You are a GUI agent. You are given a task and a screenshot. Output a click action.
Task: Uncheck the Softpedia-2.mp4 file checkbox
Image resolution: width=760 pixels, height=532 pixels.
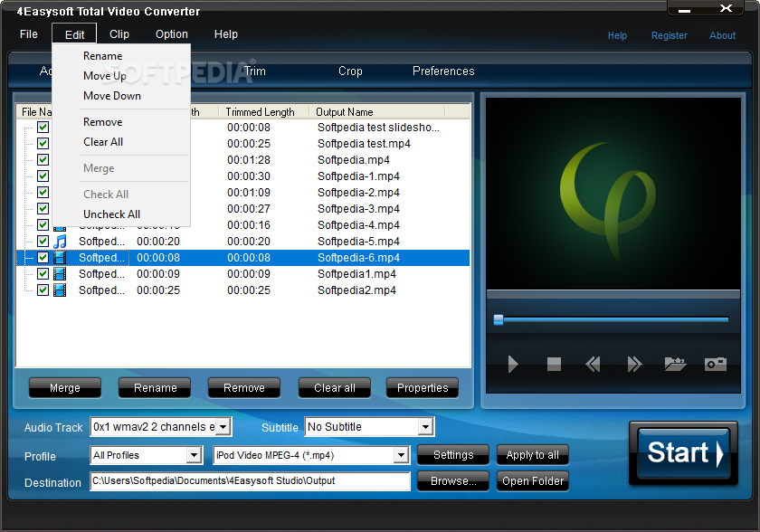(43, 193)
